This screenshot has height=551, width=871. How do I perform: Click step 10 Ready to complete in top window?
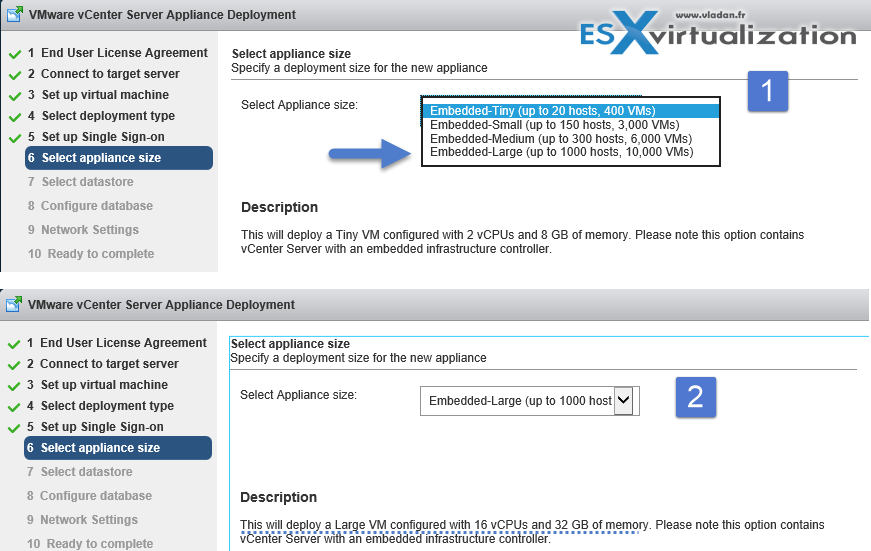(91, 254)
